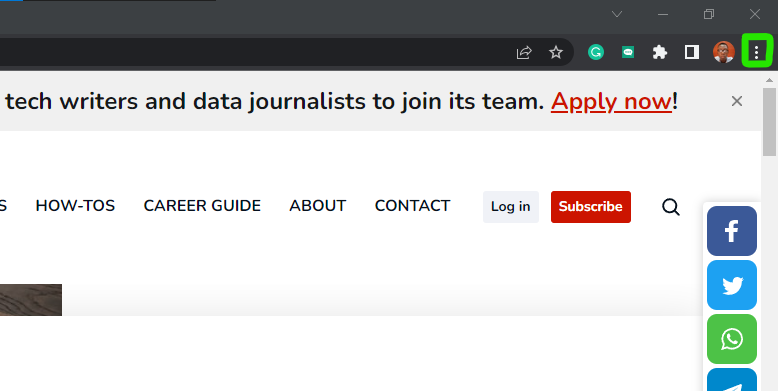The image size is (778, 391).
Task: Click the red Subscribe button
Action: 590,206
